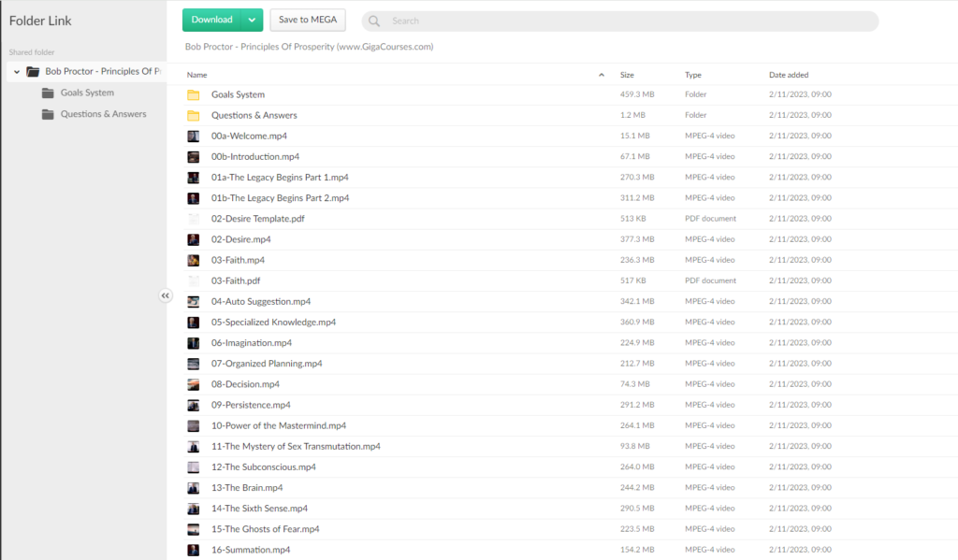Viewport: 958px width, 560px height.
Task: Open the Download dropdown arrow
Action: coord(252,20)
